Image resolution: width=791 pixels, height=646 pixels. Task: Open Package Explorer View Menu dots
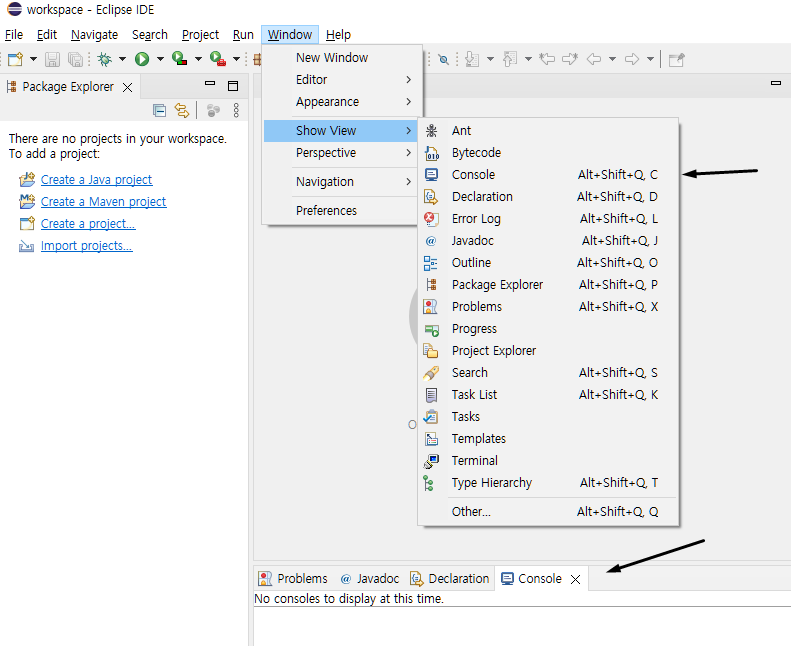(236, 110)
